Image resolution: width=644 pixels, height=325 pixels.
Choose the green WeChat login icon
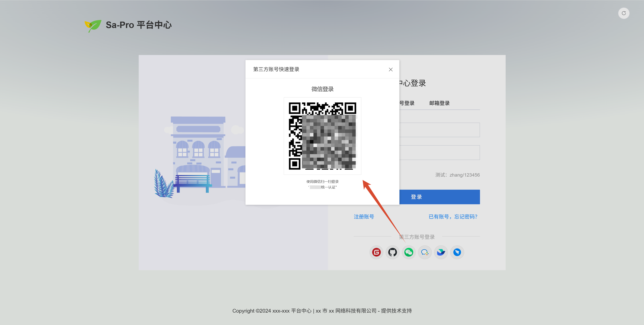point(409,252)
